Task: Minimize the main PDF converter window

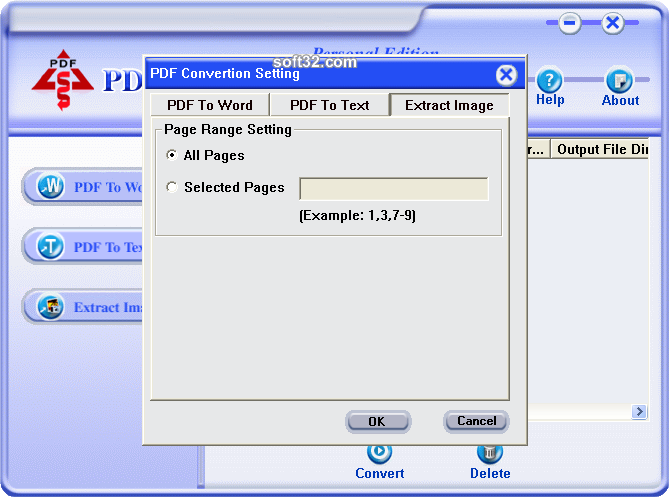Action: click(x=570, y=23)
